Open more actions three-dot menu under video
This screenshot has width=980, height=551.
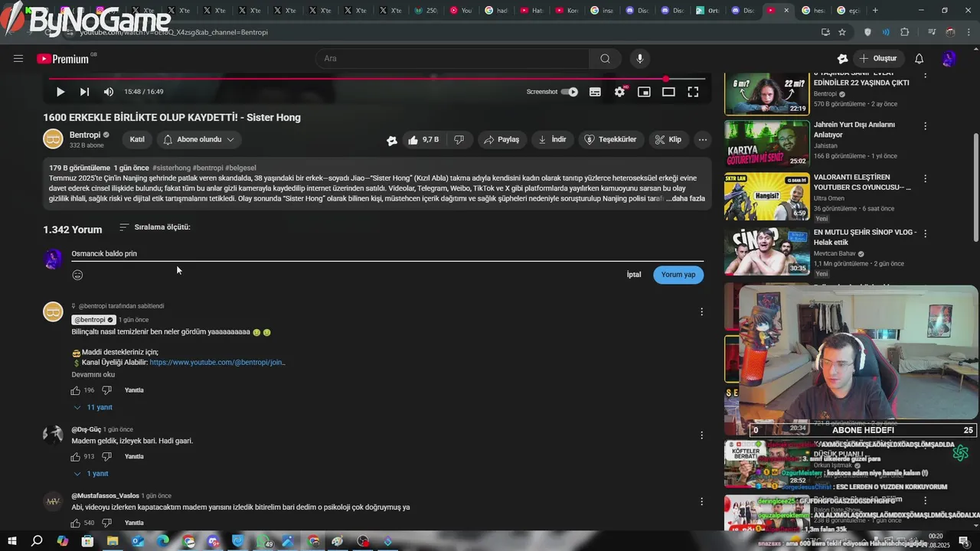click(x=702, y=139)
